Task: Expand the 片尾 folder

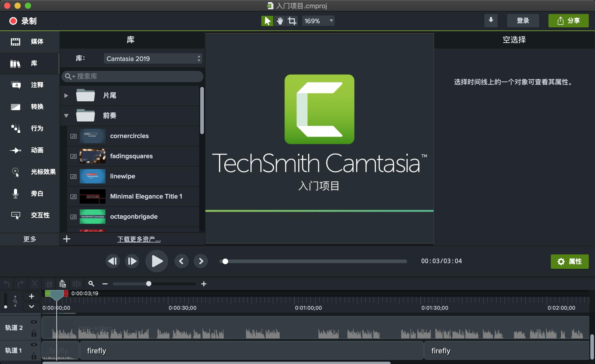Action: pos(66,95)
